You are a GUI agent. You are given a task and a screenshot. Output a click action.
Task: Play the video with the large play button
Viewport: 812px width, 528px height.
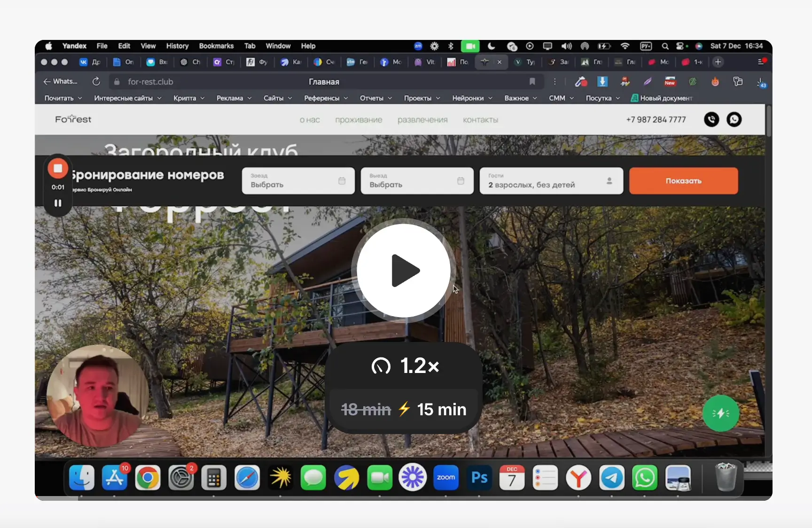click(x=404, y=271)
